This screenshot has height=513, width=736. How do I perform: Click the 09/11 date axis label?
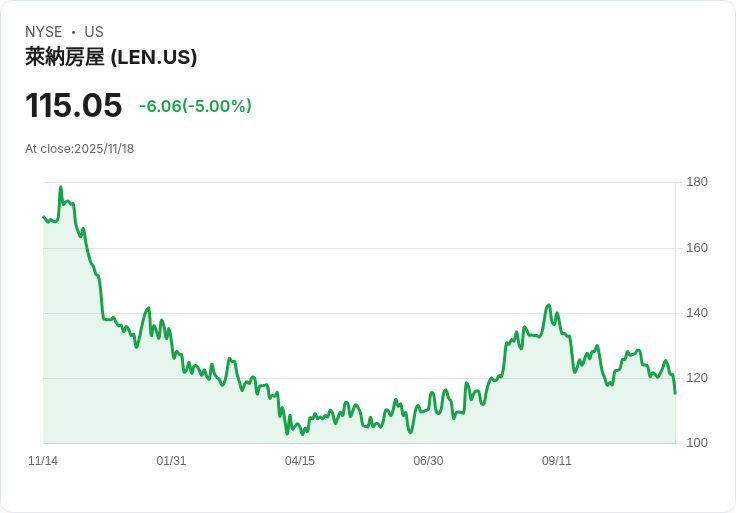click(557, 461)
